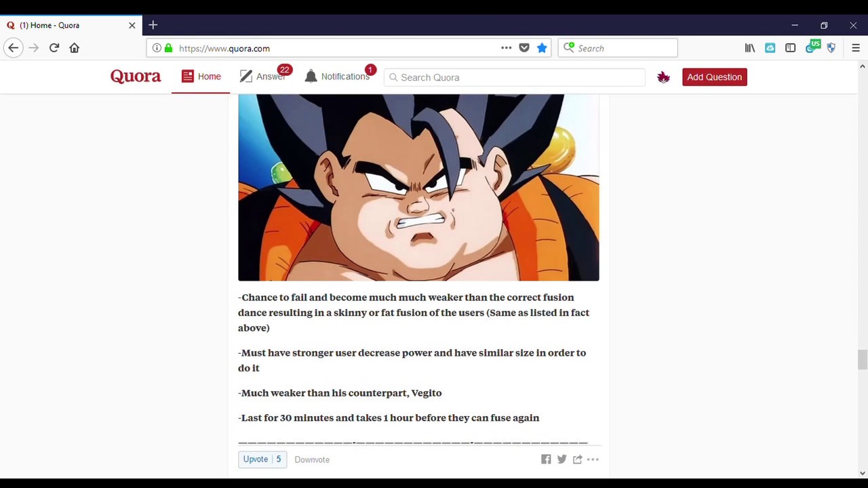Minimize the browser window
Viewport: 868px width, 488px height.
point(795,25)
